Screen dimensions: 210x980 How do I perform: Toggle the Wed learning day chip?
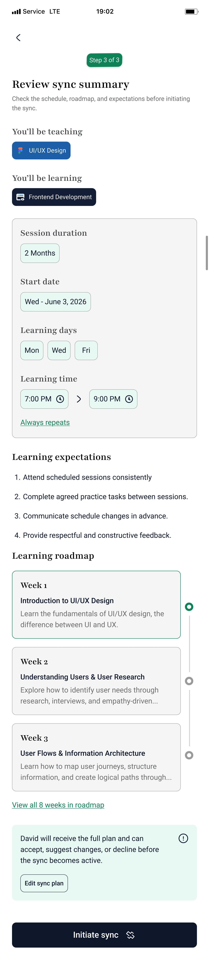click(59, 350)
